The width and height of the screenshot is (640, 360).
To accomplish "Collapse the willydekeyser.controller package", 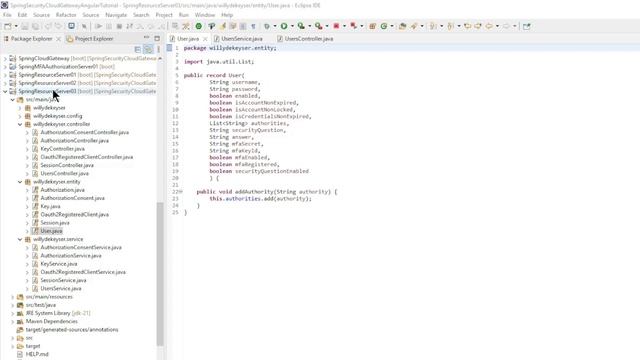I will 20,124.
